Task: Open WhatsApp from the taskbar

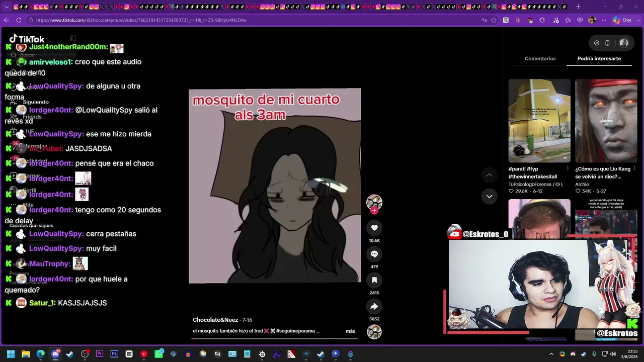Action: [x=158, y=354]
